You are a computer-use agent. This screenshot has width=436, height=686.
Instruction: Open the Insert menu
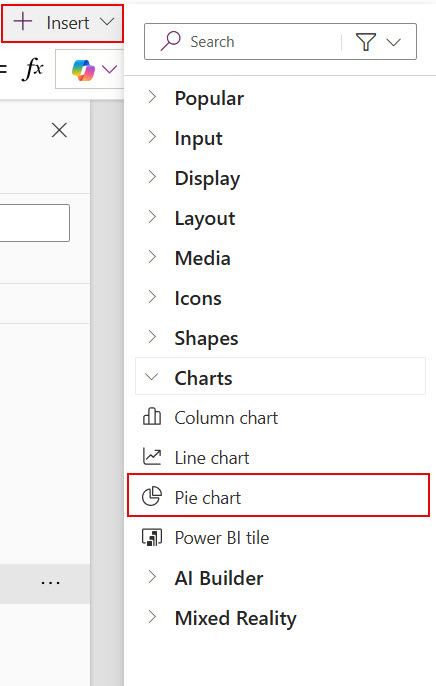pyautogui.click(x=63, y=22)
